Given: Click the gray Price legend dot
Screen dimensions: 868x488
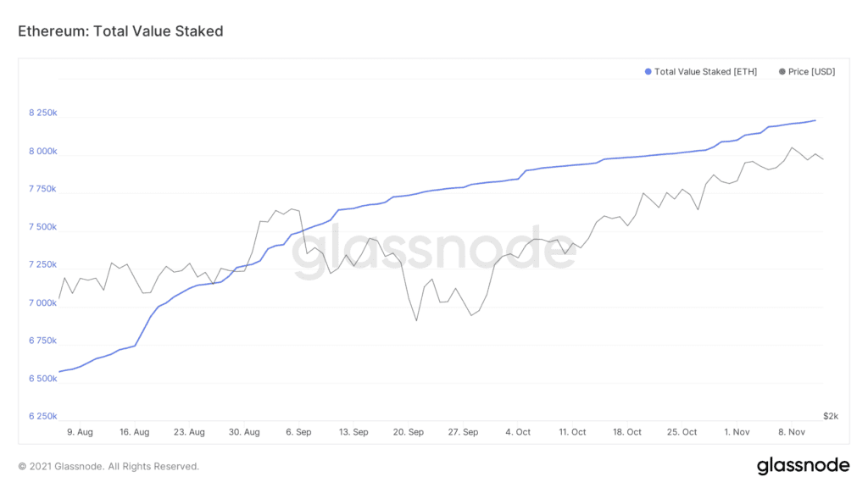Looking at the screenshot, I should tap(782, 72).
